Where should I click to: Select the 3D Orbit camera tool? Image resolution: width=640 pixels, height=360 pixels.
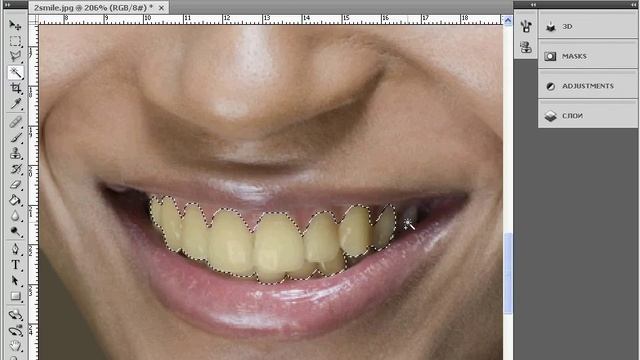click(x=16, y=331)
